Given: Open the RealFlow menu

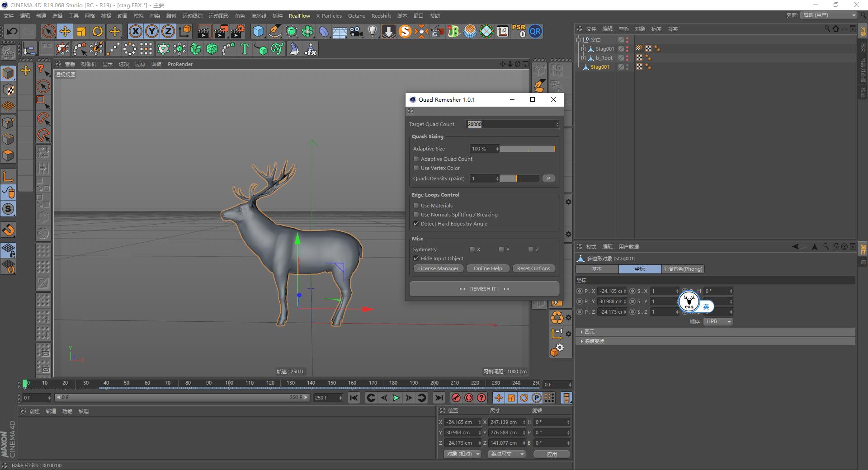Looking at the screenshot, I should 299,15.
